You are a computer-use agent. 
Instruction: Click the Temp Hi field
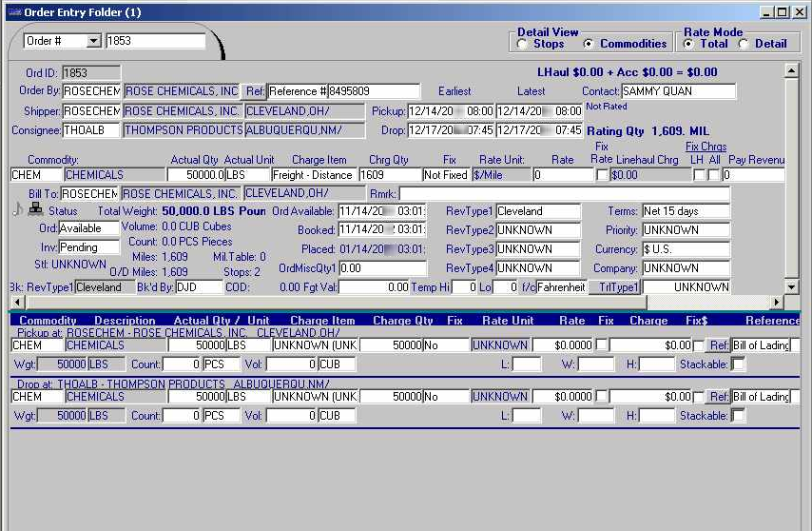pyautogui.click(x=464, y=287)
